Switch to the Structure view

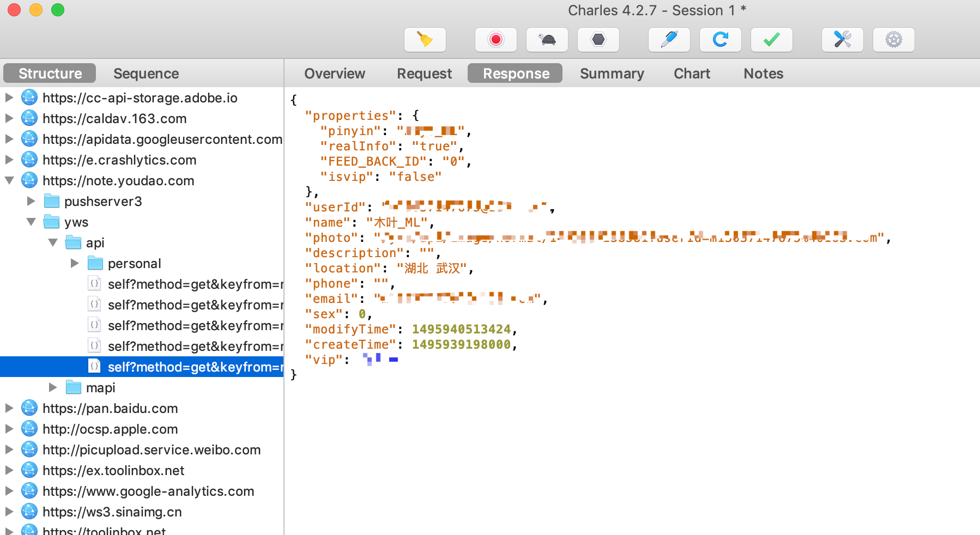[x=50, y=73]
